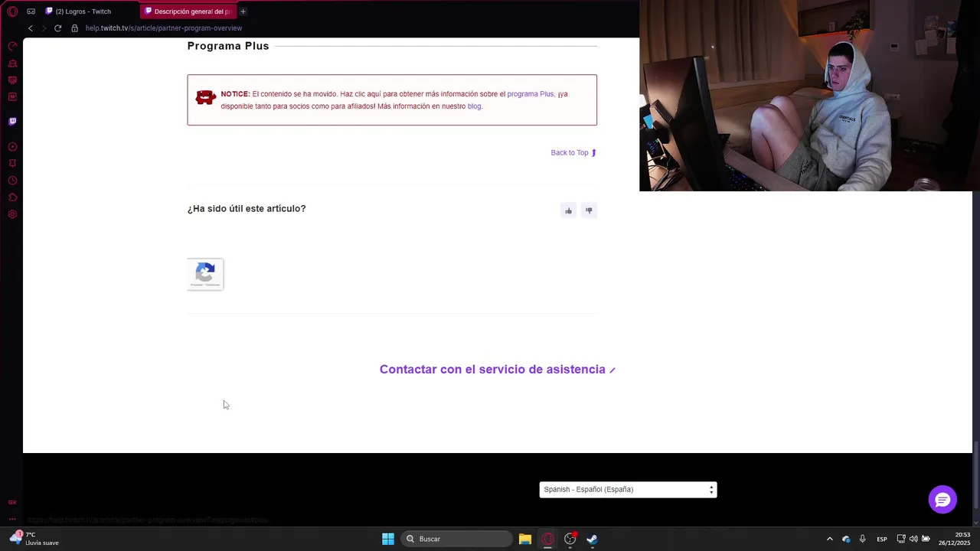980x551 pixels.
Task: Click the network tray icon
Action: pyautogui.click(x=901, y=539)
